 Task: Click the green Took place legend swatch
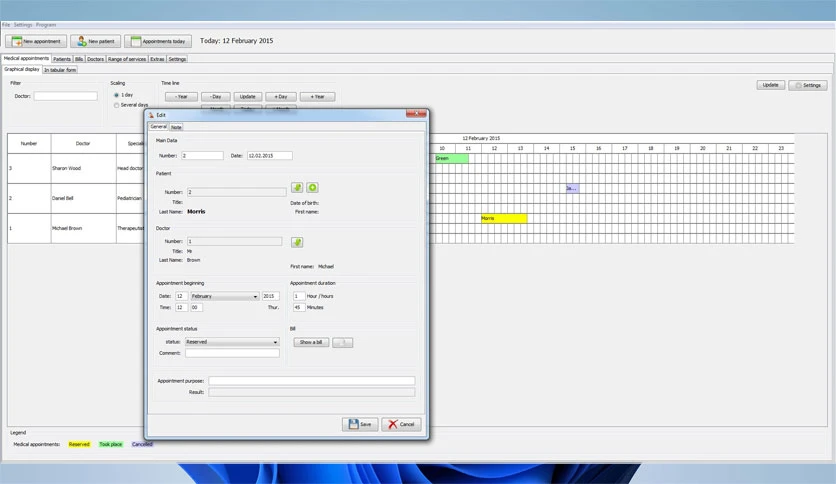tap(110, 444)
